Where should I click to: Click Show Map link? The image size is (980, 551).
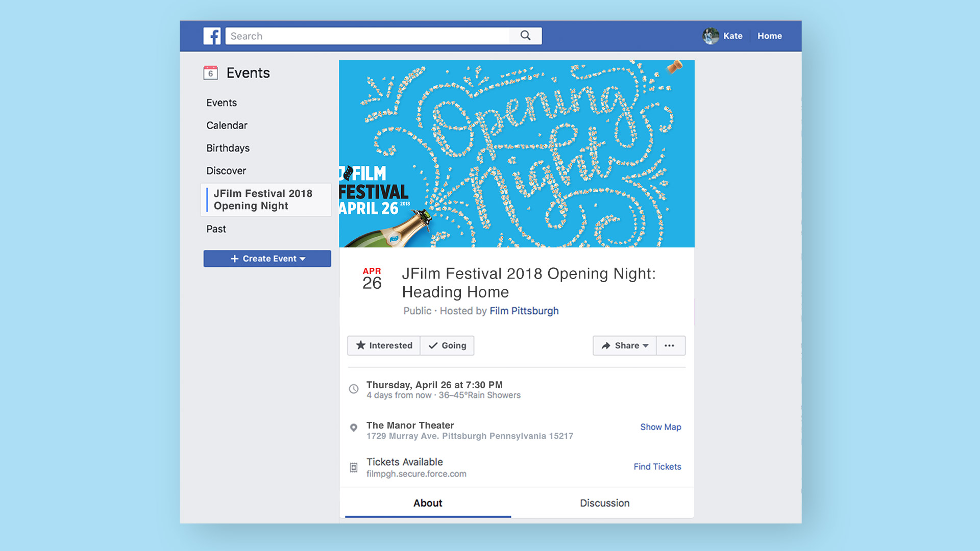(x=660, y=427)
